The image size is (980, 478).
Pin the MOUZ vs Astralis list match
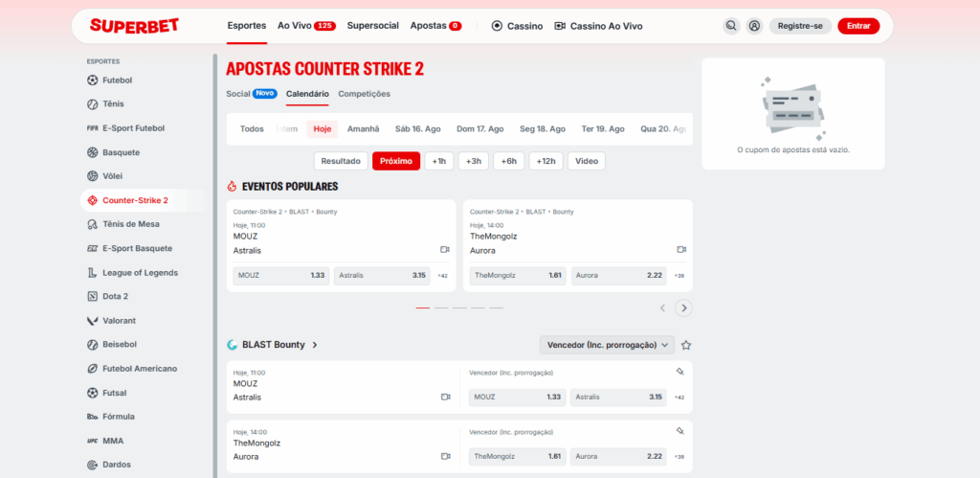pos(680,372)
